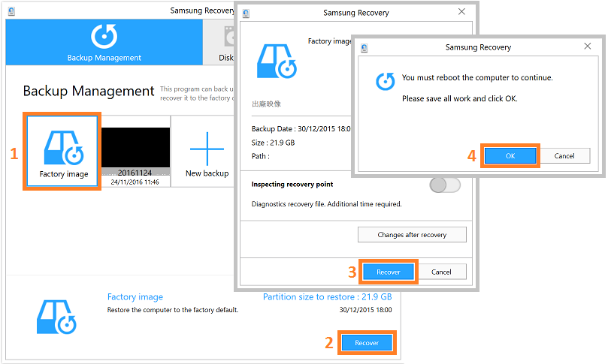The height and width of the screenshot is (364, 608).
Task: Click the restore icon in reboot message
Action: tap(386, 81)
